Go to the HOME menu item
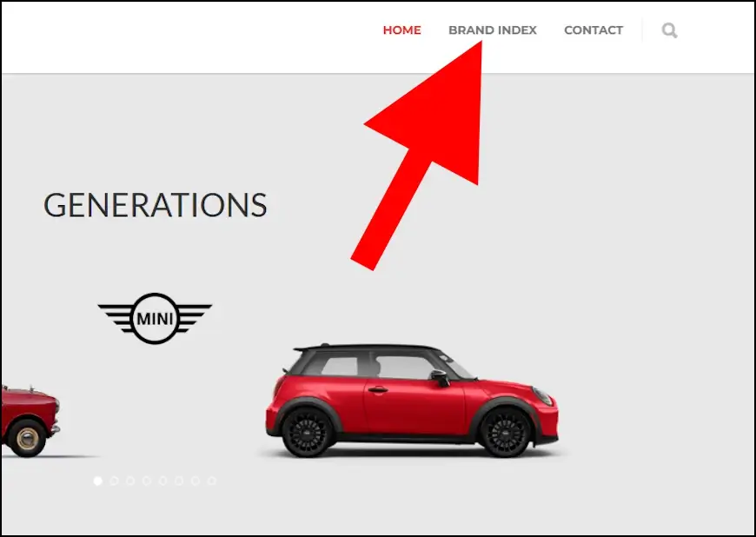Screen dimensions: 756x537 coord(401,30)
